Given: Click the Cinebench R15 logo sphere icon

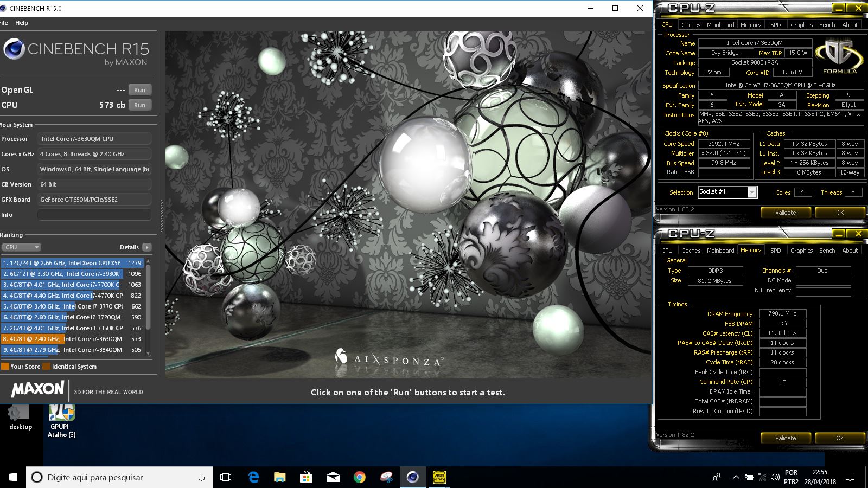Looking at the screenshot, I should 14,49.
